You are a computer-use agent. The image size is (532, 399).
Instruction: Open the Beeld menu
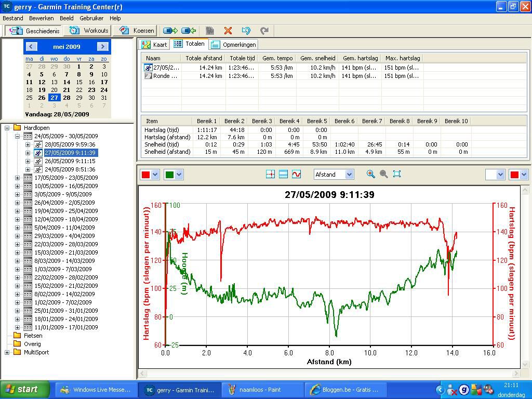click(x=66, y=18)
